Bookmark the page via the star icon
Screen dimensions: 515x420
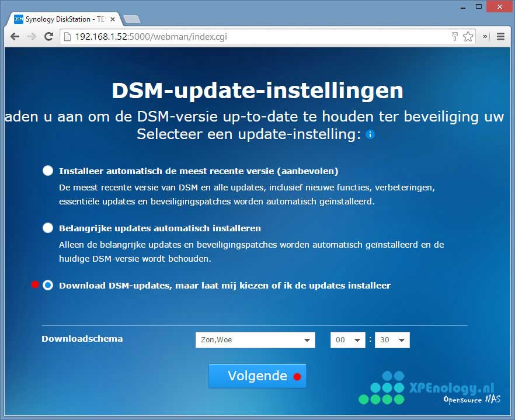[468, 36]
